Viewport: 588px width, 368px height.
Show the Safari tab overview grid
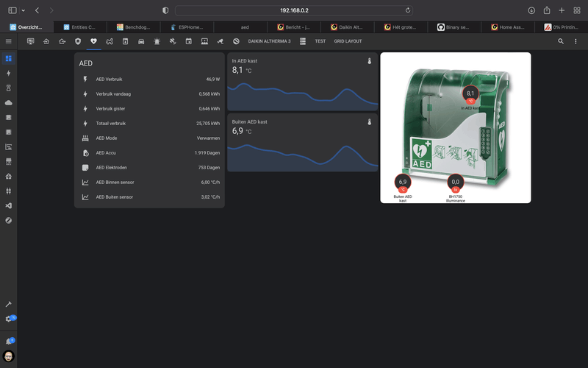577,10
